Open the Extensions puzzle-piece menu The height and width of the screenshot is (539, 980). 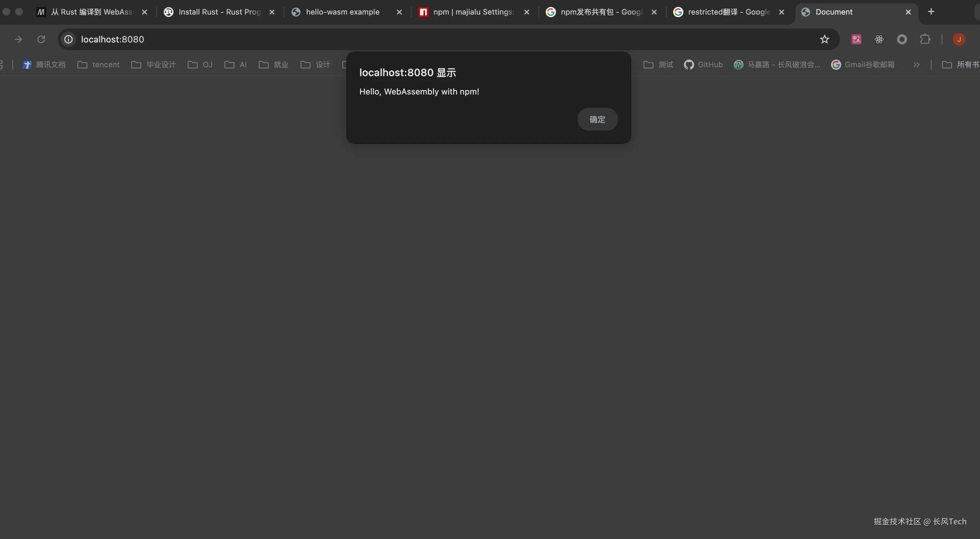(x=925, y=39)
